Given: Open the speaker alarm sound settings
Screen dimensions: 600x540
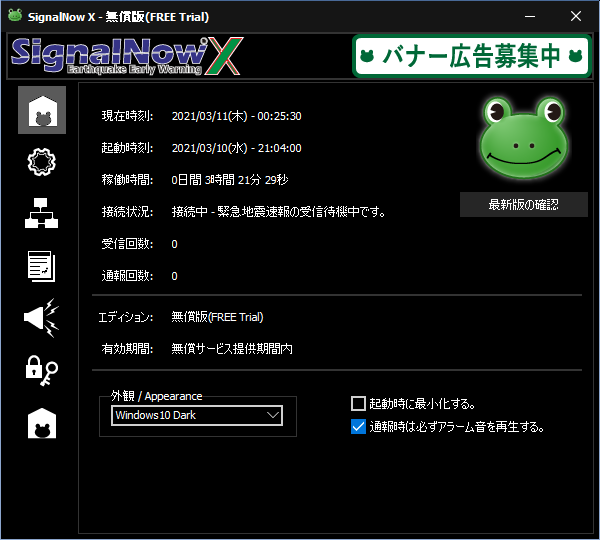Looking at the screenshot, I should click(41, 318).
